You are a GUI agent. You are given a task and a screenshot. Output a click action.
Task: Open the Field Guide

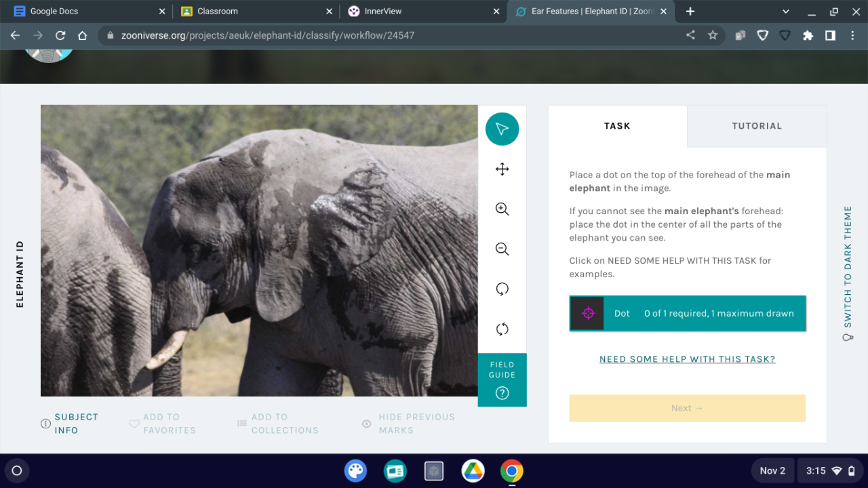(x=502, y=380)
